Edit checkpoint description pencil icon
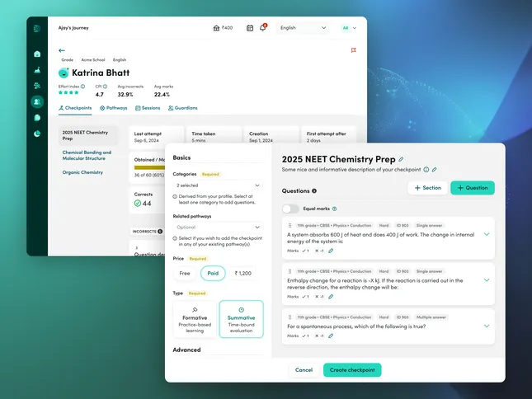Screen dimensions: 532x399 [x=435, y=170]
